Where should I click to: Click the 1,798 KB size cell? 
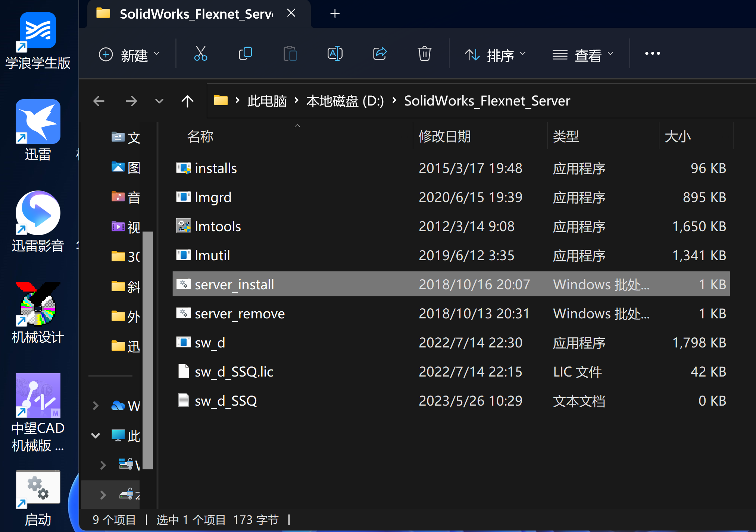pyautogui.click(x=699, y=343)
